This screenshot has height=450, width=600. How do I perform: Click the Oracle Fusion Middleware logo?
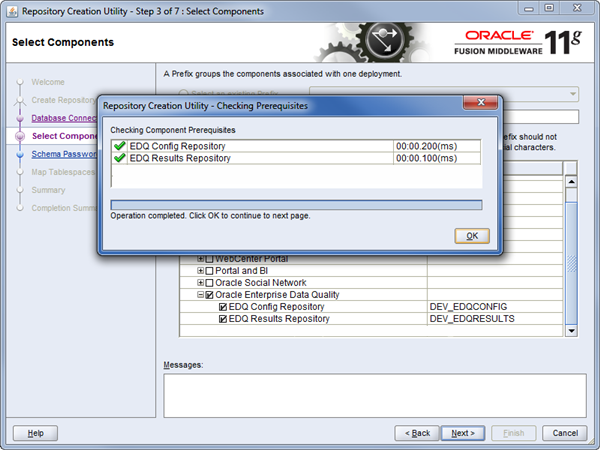coord(518,42)
